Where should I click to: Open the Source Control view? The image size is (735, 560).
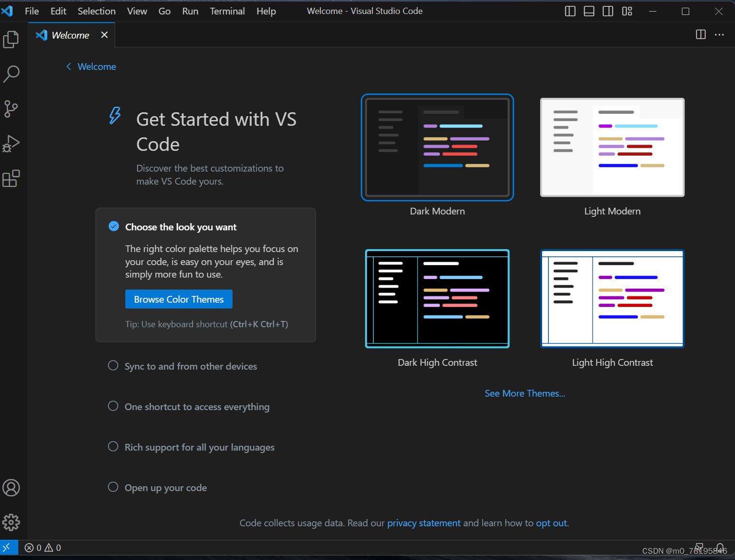[11, 109]
